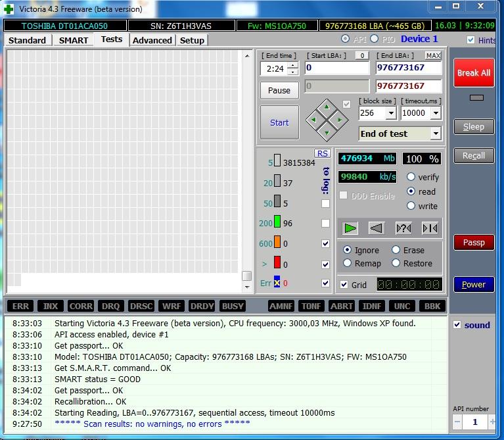Click the block map scroll down arrow
The width and height of the screenshot is (504, 440).
(247, 287)
